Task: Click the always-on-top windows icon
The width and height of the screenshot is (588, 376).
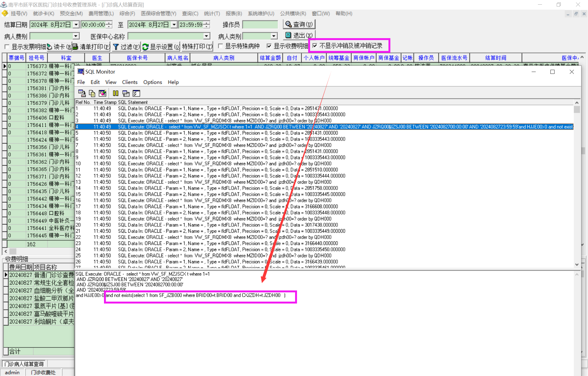Action: [126, 93]
